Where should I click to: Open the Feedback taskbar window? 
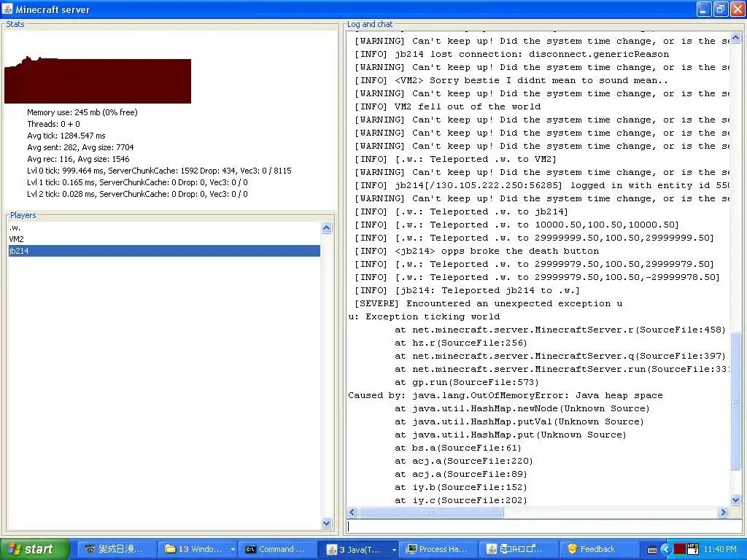pos(598,549)
